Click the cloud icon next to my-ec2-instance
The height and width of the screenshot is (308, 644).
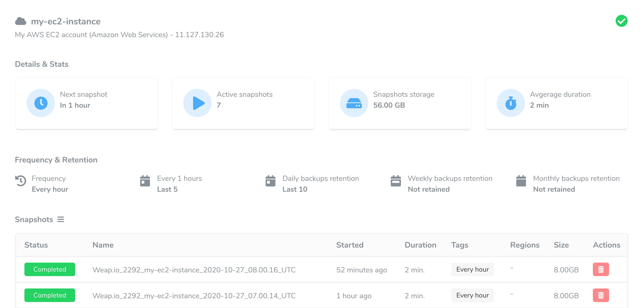(21, 21)
